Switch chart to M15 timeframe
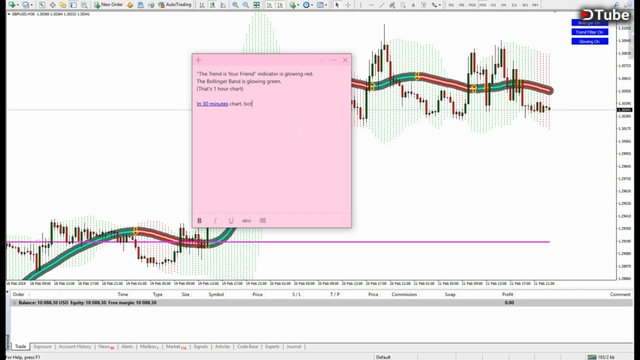The image size is (640, 360). tap(472, 5)
